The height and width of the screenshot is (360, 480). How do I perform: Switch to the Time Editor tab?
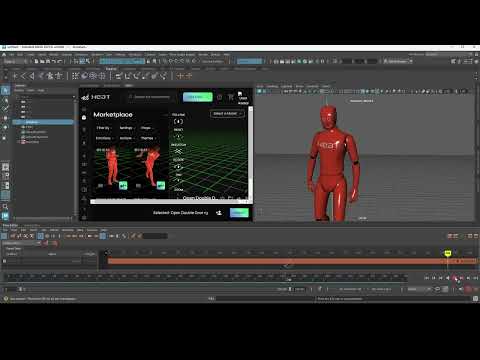pyautogui.click(x=10, y=226)
